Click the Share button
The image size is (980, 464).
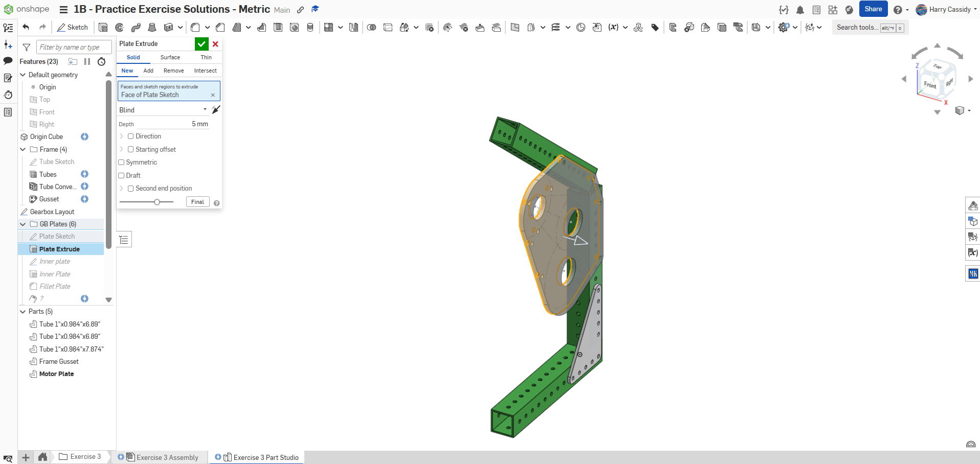[873, 9]
